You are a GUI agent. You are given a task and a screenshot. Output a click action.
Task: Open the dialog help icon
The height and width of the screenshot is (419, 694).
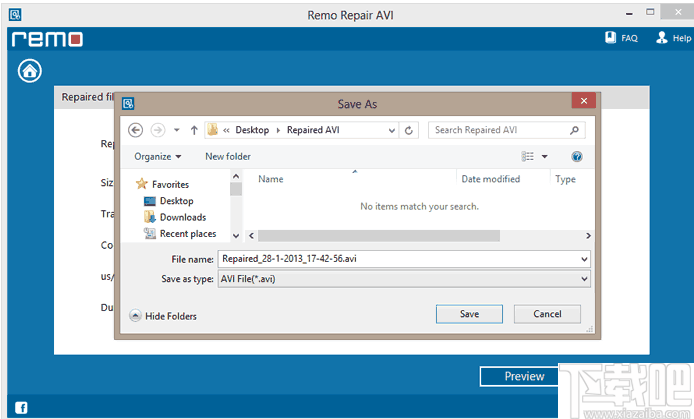pos(577,157)
